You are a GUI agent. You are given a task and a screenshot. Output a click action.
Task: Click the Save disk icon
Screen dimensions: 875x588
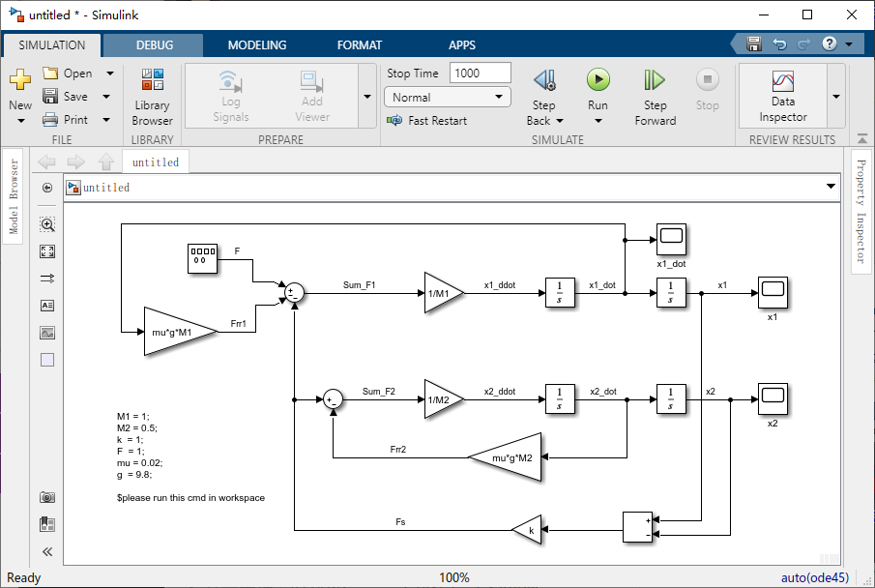[x=50, y=96]
